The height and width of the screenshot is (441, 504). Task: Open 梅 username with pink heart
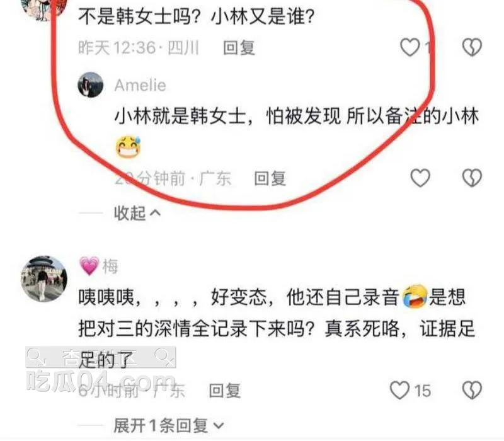(99, 266)
